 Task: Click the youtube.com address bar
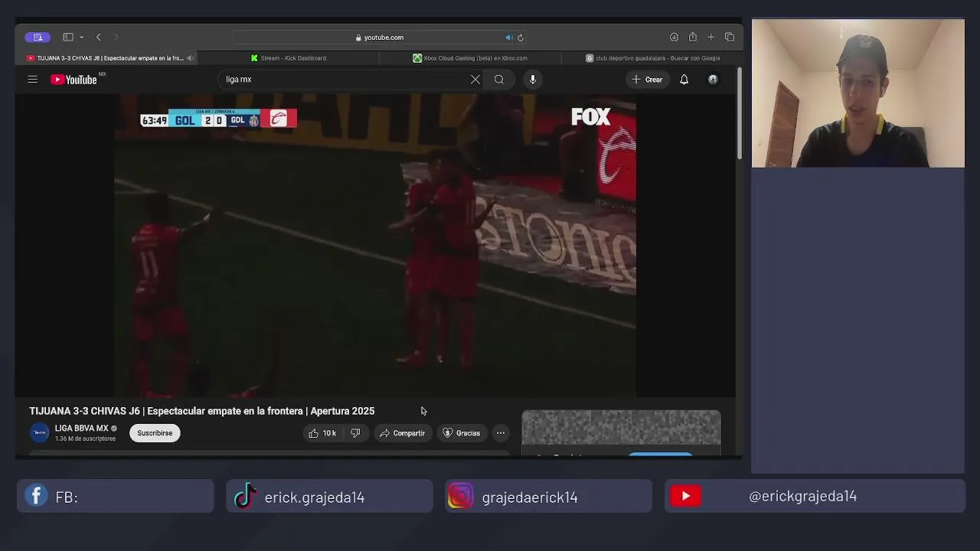[x=380, y=37]
